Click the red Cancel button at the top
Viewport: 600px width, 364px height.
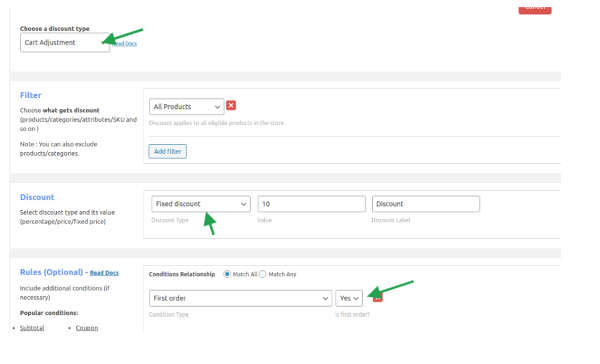(x=535, y=10)
